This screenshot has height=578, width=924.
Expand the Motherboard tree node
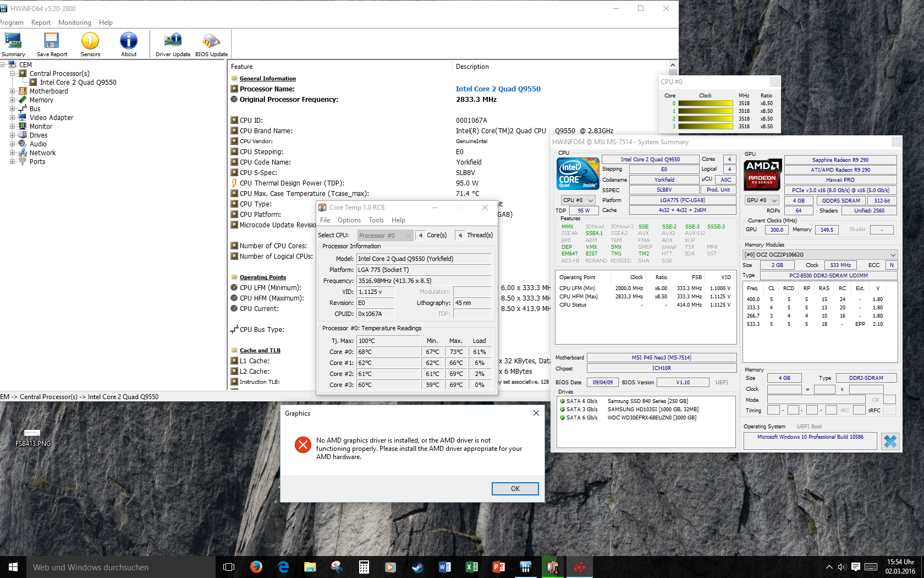pos(12,91)
